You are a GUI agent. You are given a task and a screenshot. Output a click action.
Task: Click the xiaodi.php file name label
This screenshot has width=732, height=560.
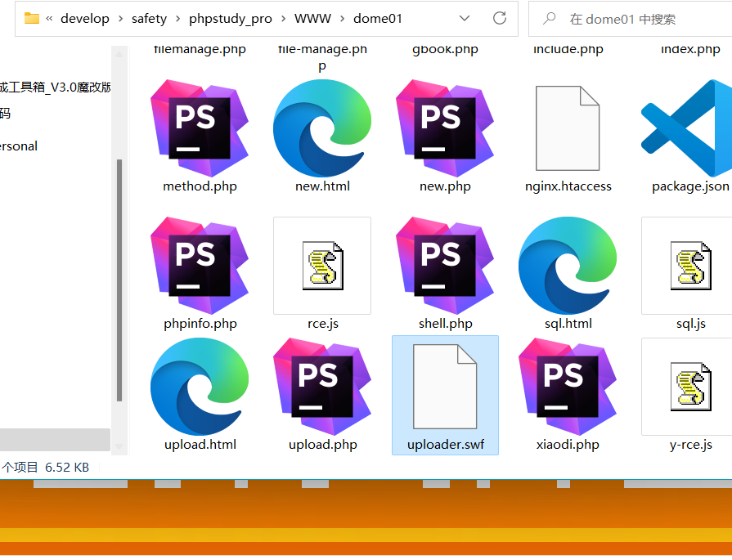pyautogui.click(x=568, y=444)
